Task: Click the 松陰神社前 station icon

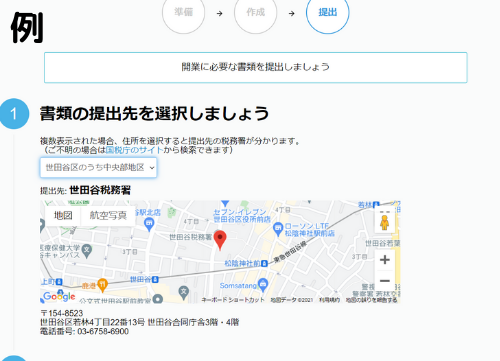Action: [x=264, y=263]
